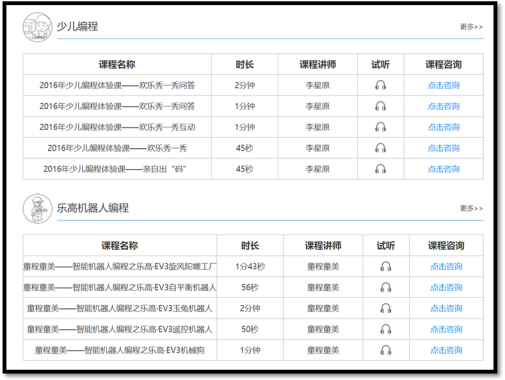Listen to trial of 亲自出"码" course
The width and height of the screenshot is (505, 380).
click(x=380, y=169)
